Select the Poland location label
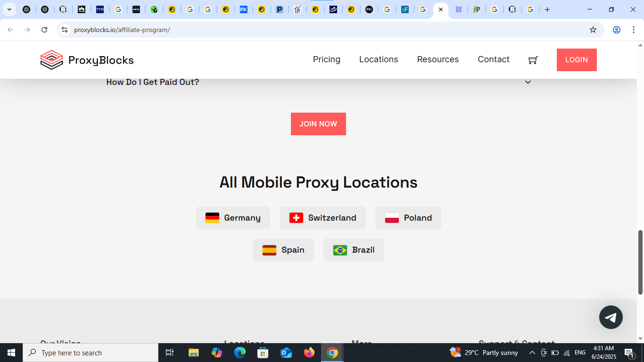 tap(418, 218)
